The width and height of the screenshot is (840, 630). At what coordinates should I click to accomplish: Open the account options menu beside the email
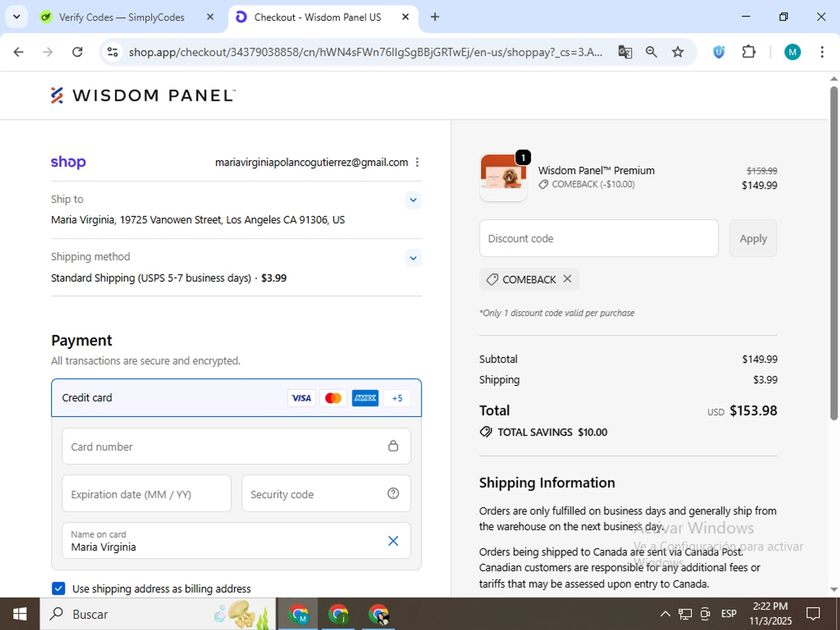pyautogui.click(x=417, y=162)
